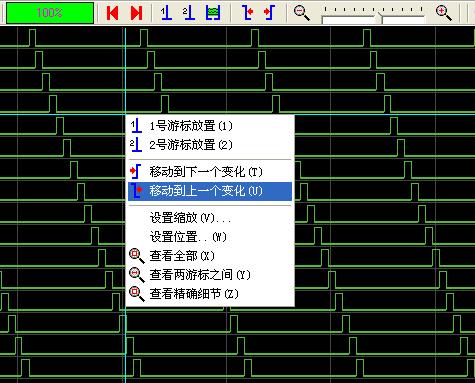The image size is (475, 383).
Task: Click the zoom slider handle
Action: click(378, 18)
